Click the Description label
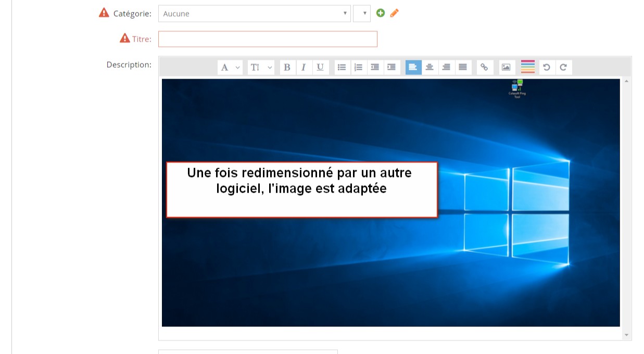The height and width of the screenshot is (354, 644). [x=129, y=65]
